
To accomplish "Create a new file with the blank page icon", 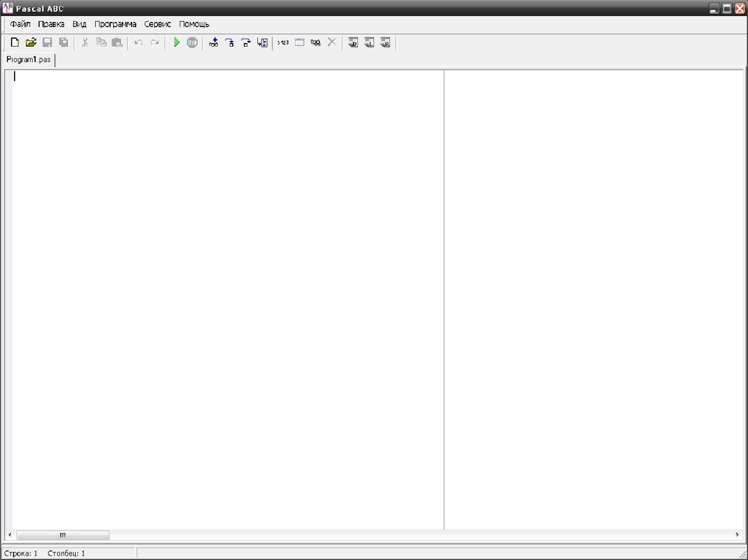I will point(15,42).
